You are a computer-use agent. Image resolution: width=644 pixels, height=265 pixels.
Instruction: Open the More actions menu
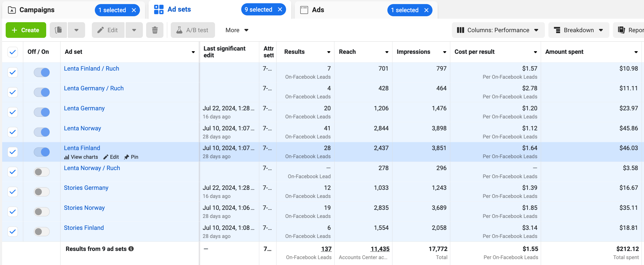coord(237,30)
